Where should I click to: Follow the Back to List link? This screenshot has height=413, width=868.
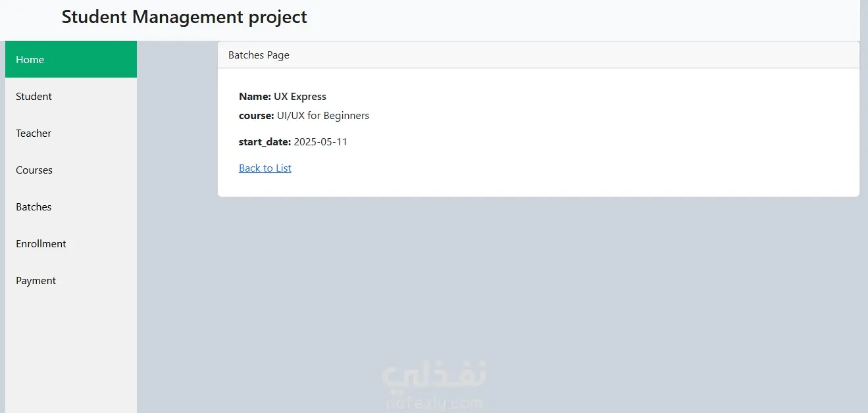click(265, 168)
